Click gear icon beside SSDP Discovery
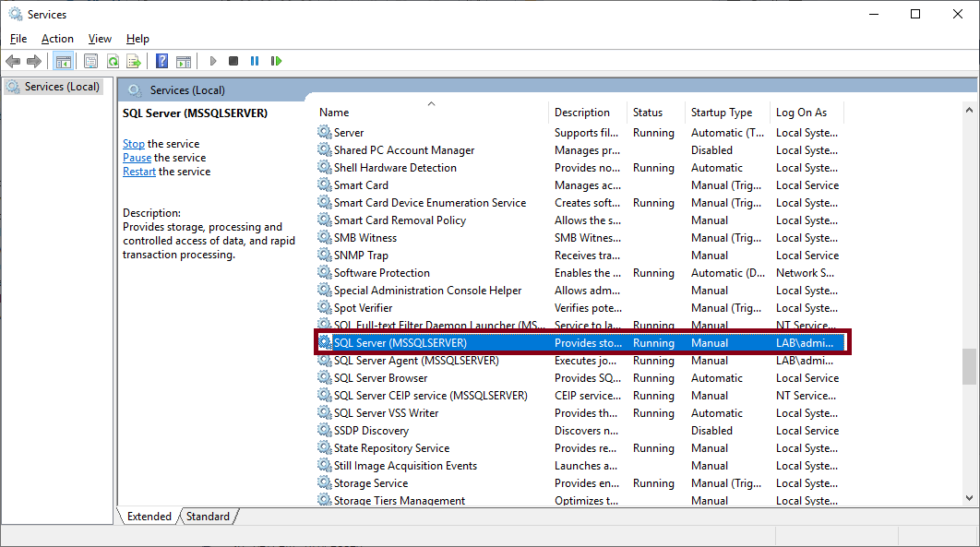This screenshot has width=980, height=547. tap(325, 430)
